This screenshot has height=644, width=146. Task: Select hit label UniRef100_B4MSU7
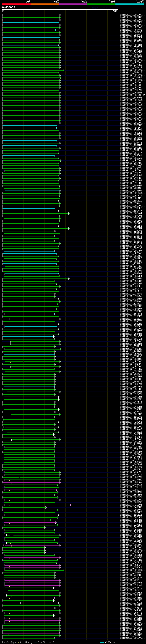tap(131, 52)
